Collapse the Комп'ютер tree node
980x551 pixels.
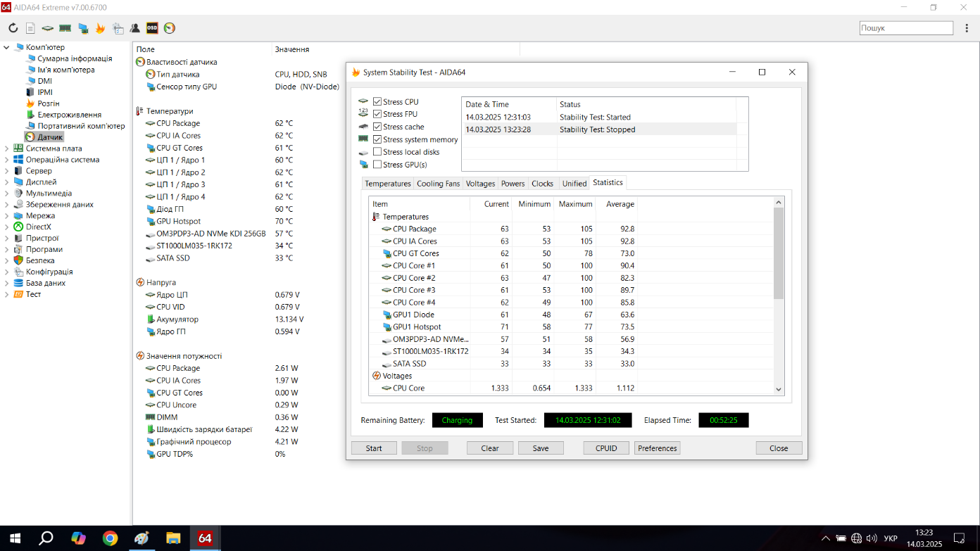pyautogui.click(x=7, y=48)
